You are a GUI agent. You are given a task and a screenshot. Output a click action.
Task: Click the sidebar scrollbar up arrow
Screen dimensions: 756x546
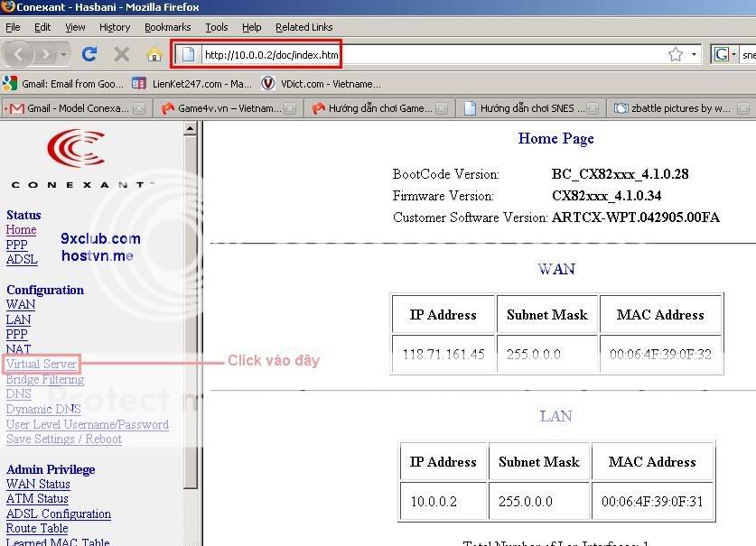[x=190, y=128]
